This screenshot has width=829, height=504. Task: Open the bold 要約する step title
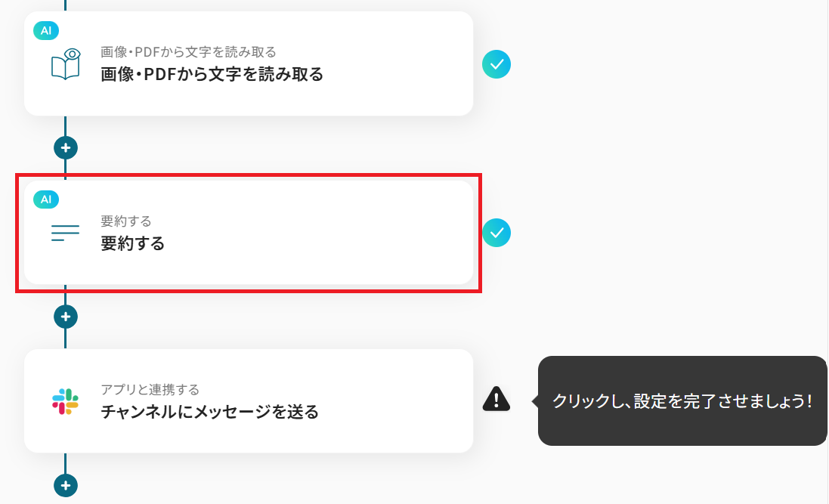[132, 243]
